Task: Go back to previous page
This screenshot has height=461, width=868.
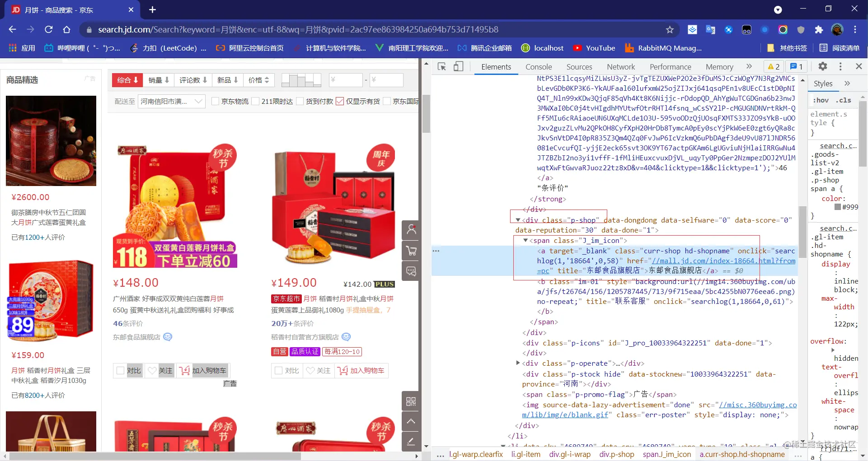Action: [x=12, y=29]
